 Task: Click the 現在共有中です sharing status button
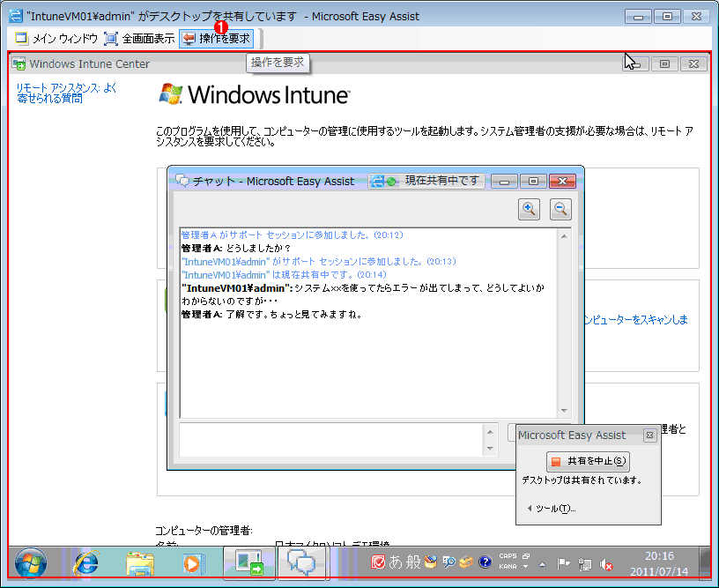426,181
